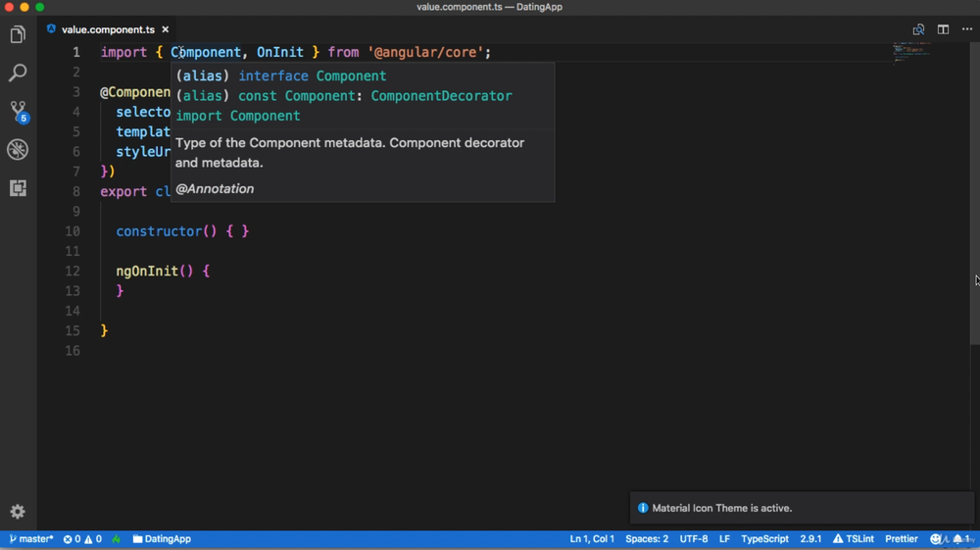Change file encoding via UTF-8

pyautogui.click(x=694, y=539)
